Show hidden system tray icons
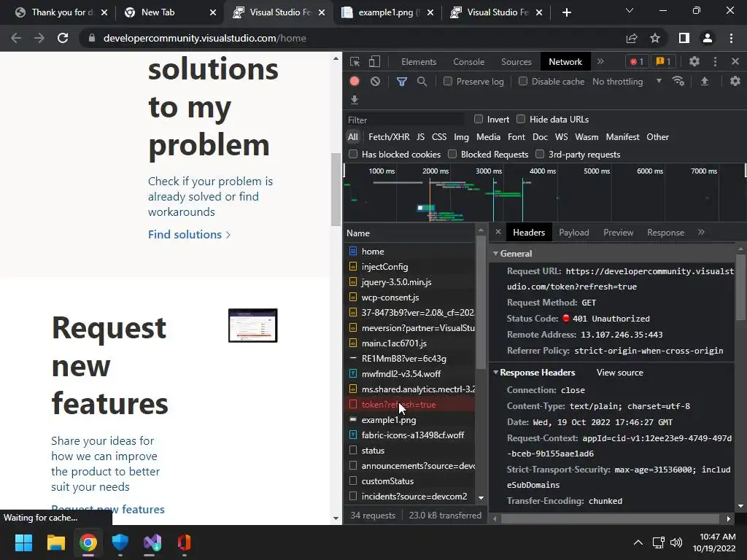 tap(638, 542)
